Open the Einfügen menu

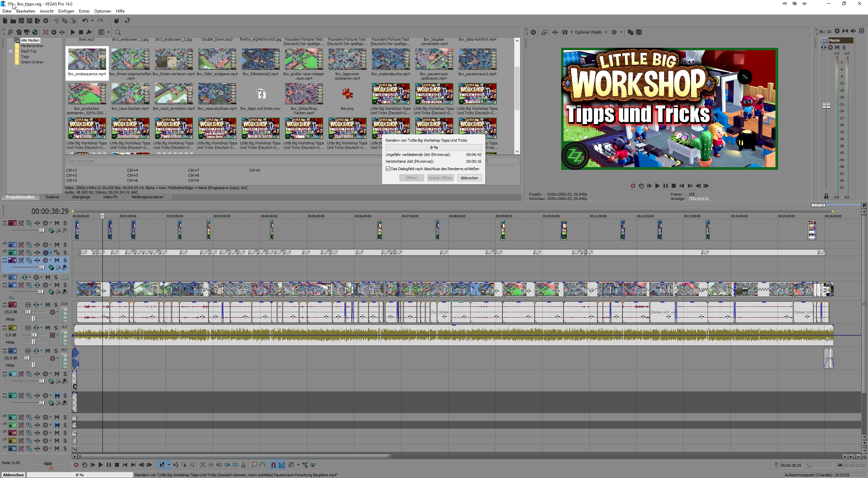point(66,11)
